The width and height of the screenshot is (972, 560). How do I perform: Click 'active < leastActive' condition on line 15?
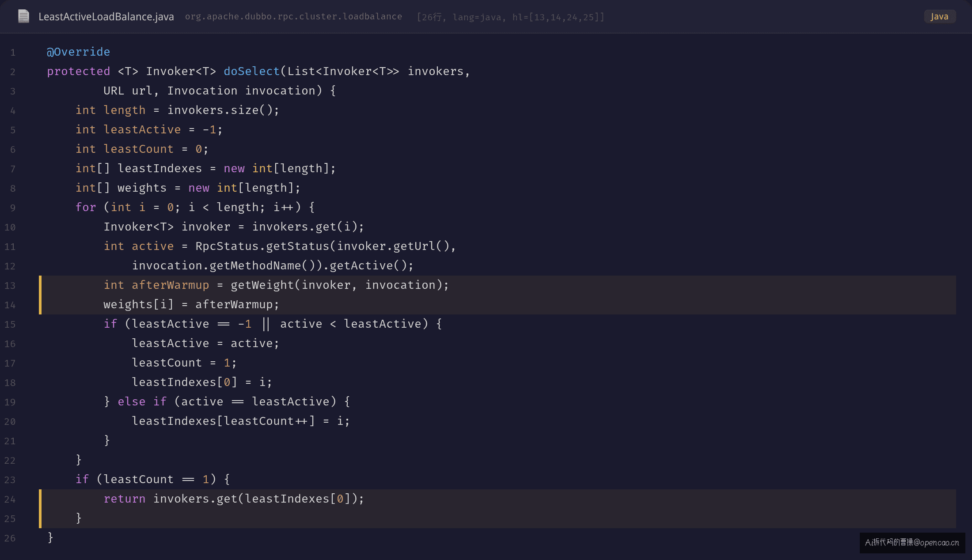(350, 324)
